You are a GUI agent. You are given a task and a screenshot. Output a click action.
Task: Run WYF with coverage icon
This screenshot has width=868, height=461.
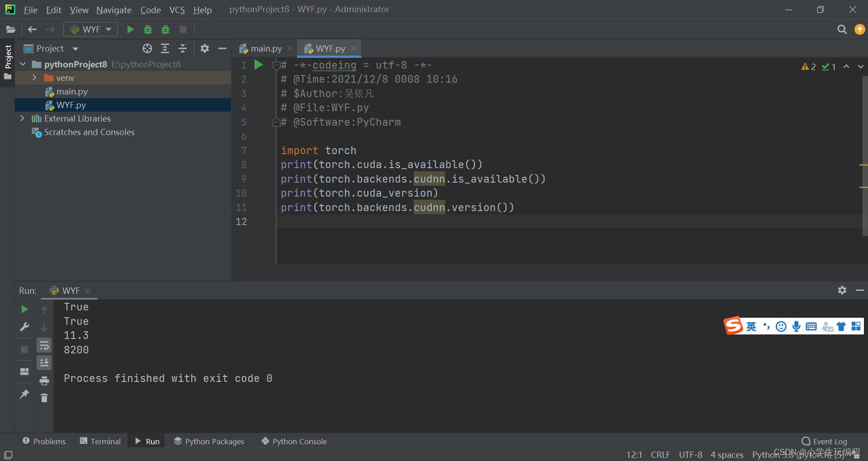165,29
